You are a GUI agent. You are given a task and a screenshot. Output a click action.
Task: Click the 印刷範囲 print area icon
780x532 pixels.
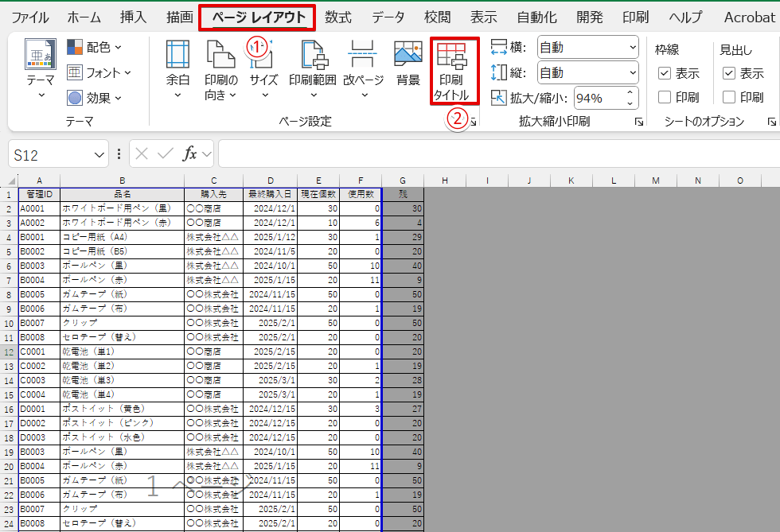click(312, 56)
